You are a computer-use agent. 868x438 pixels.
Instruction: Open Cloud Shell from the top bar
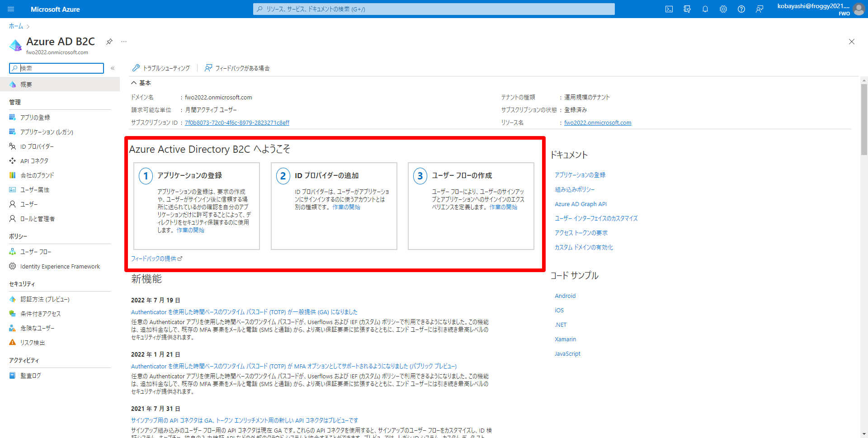pos(669,9)
